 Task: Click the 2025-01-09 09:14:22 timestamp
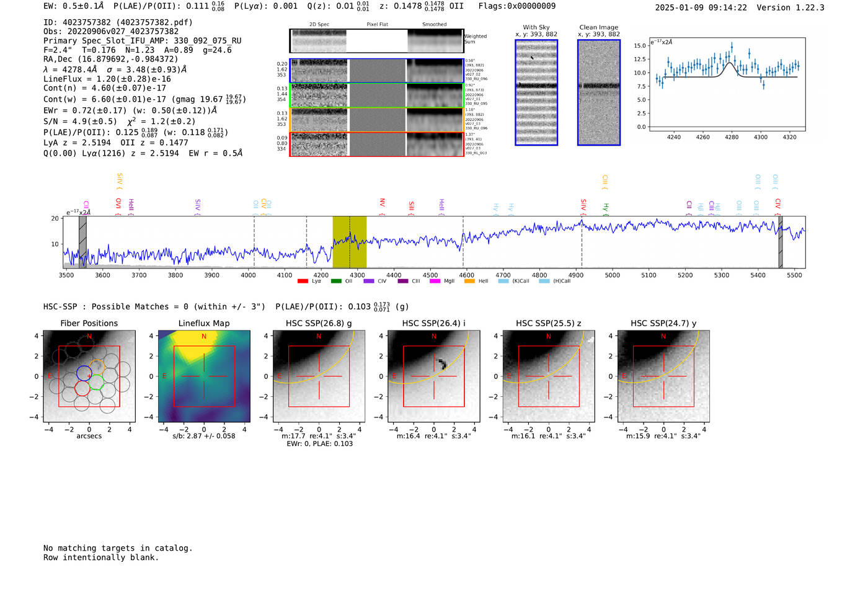[701, 7]
